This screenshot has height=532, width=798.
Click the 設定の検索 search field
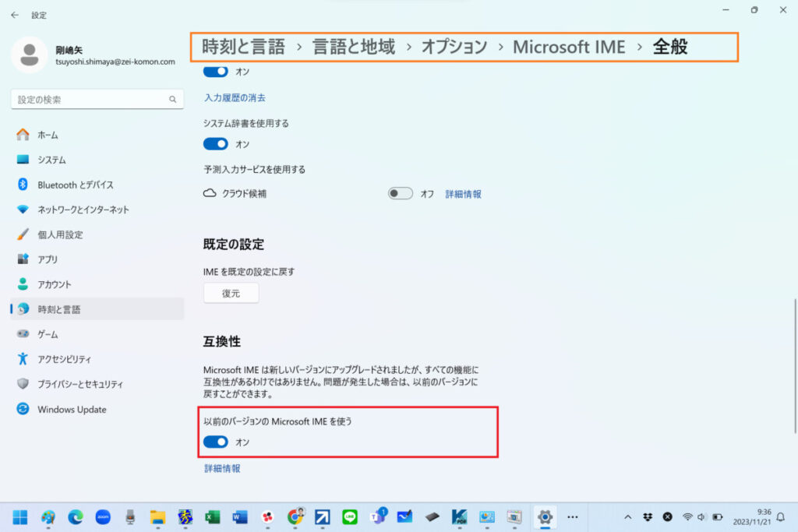tap(97, 99)
